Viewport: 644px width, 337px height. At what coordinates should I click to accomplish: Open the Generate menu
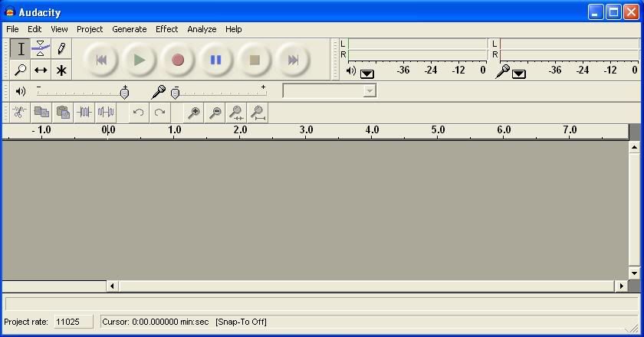coord(130,29)
